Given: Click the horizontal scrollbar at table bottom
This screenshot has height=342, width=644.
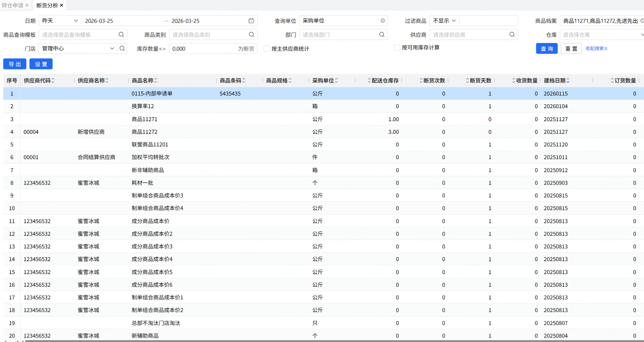Looking at the screenshot, I should coord(307,341).
